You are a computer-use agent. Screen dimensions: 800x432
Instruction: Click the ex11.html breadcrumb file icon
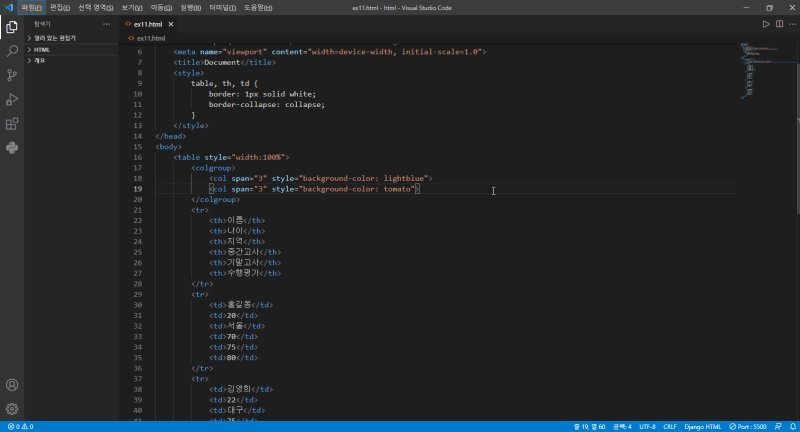click(x=131, y=38)
